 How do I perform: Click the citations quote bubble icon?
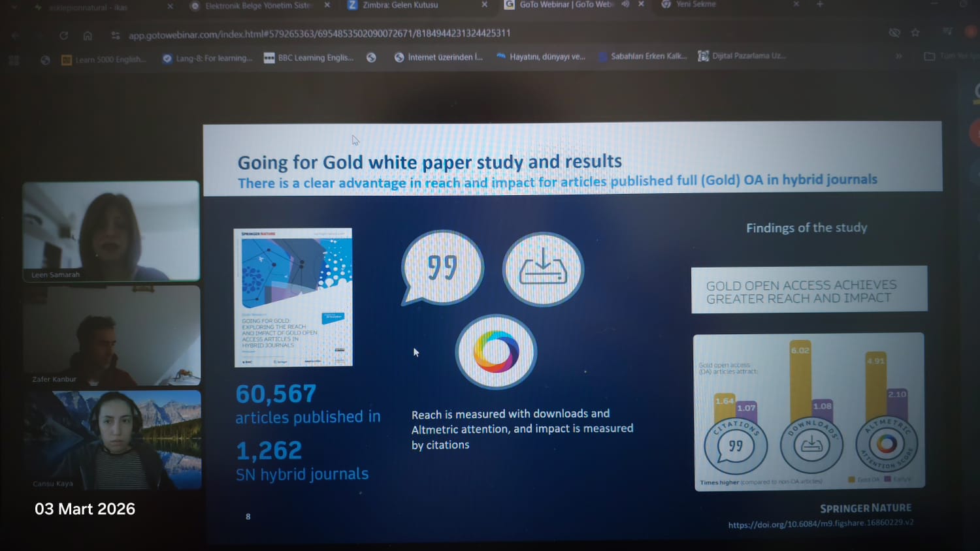point(442,268)
